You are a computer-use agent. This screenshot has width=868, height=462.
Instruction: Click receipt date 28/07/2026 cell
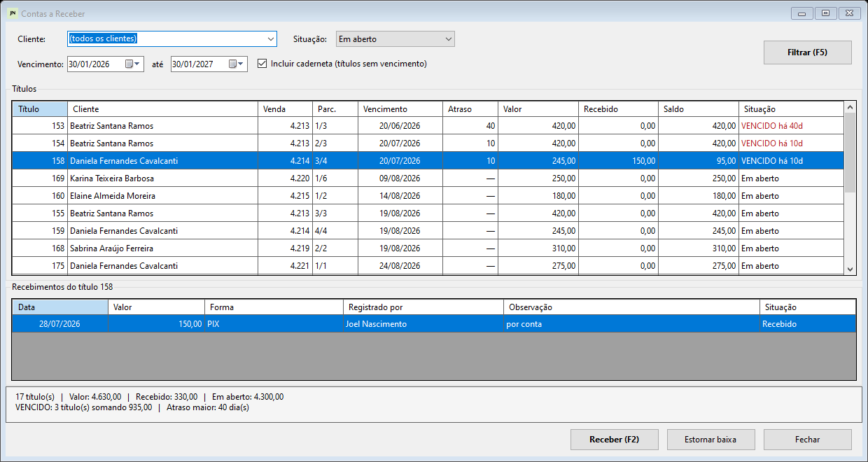pyautogui.click(x=60, y=324)
